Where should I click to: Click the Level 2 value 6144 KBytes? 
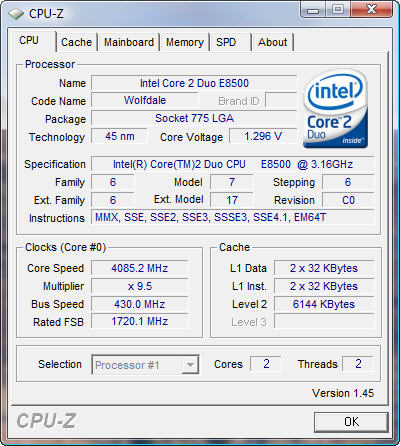click(x=324, y=304)
